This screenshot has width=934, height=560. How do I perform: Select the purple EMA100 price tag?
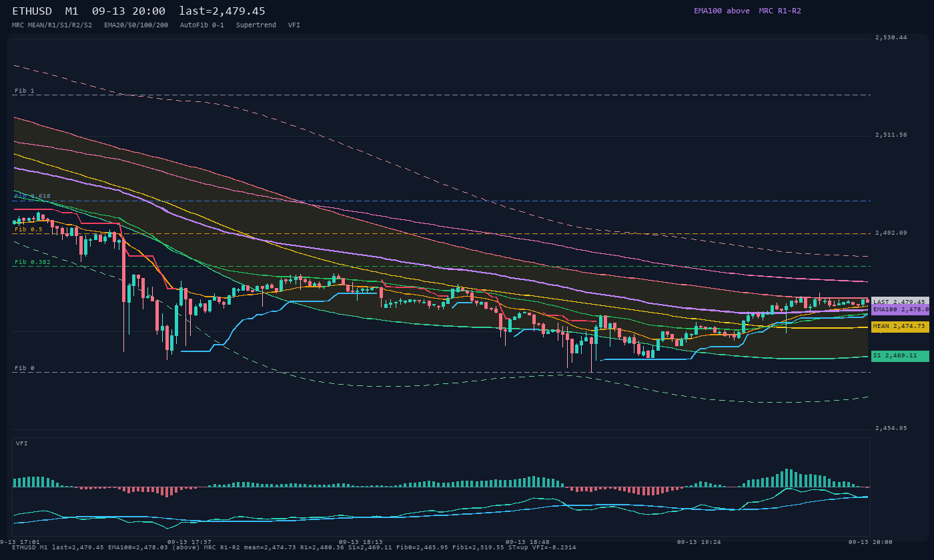point(900,309)
